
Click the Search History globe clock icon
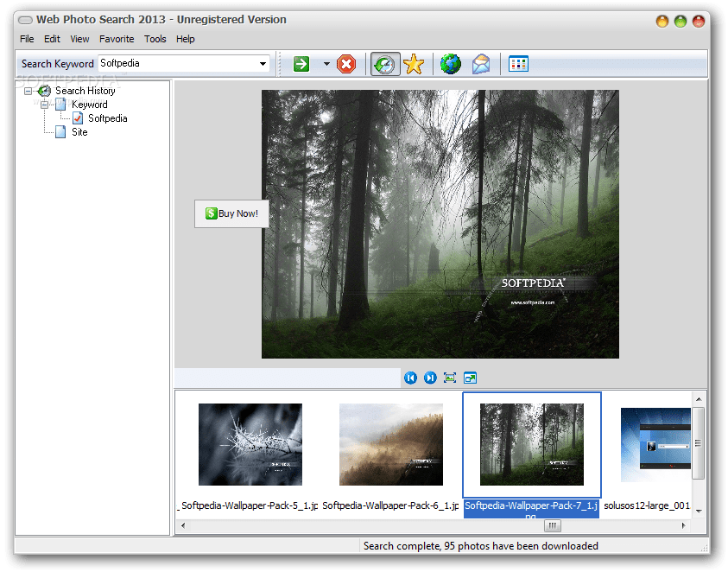(44, 91)
